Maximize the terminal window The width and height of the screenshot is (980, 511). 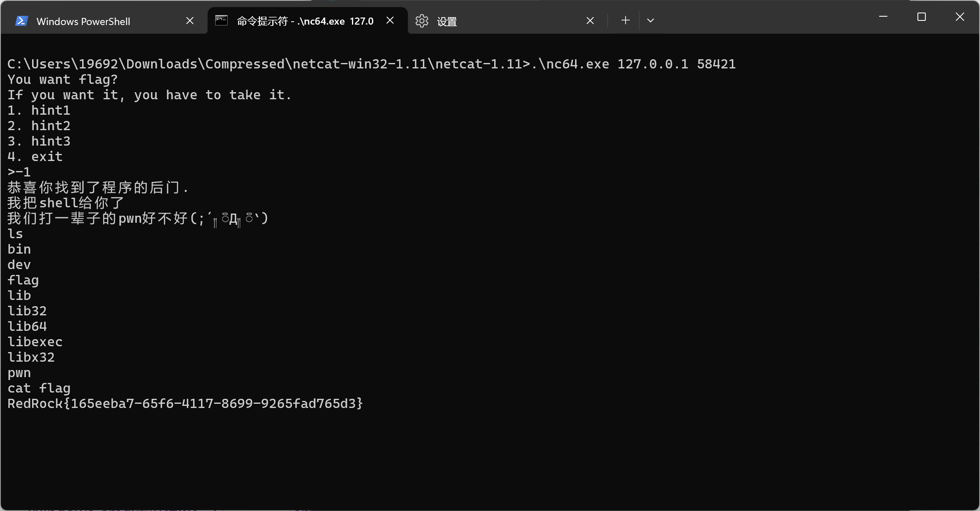tap(922, 17)
